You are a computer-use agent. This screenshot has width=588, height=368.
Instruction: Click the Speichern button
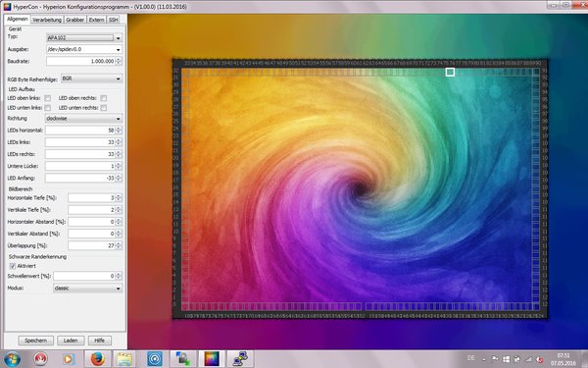(35, 341)
